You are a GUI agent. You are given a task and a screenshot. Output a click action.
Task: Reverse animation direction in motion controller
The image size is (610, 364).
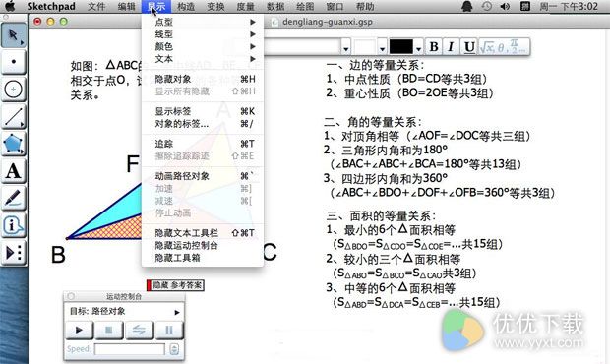click(139, 331)
